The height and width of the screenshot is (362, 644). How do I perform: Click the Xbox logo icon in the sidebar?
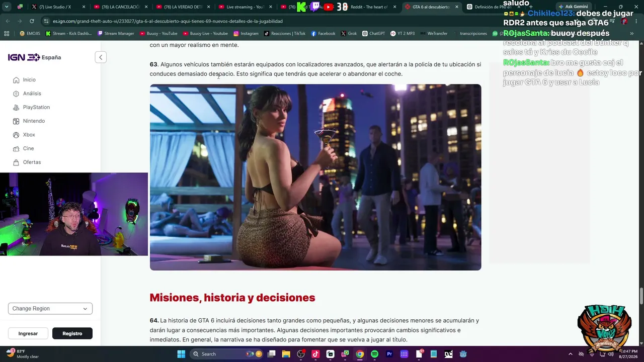(x=17, y=135)
